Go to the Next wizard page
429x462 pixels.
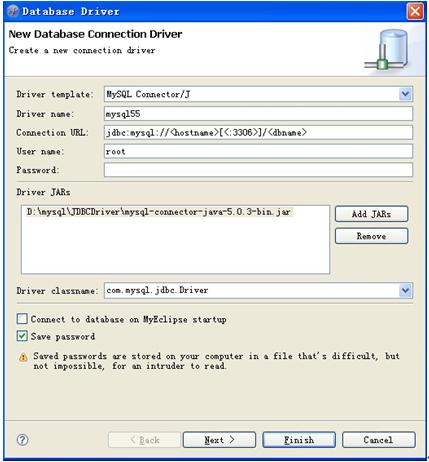(x=219, y=440)
